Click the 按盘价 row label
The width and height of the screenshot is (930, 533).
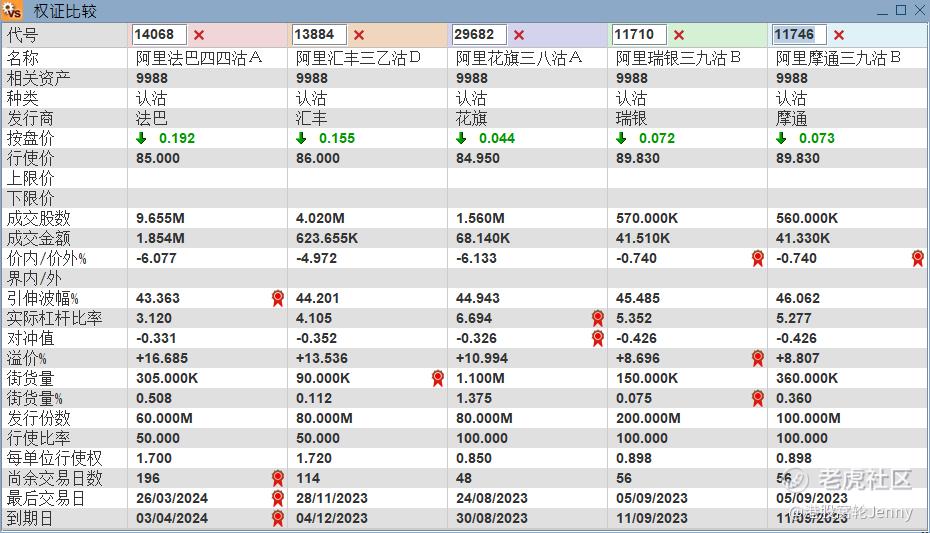pos(30,138)
